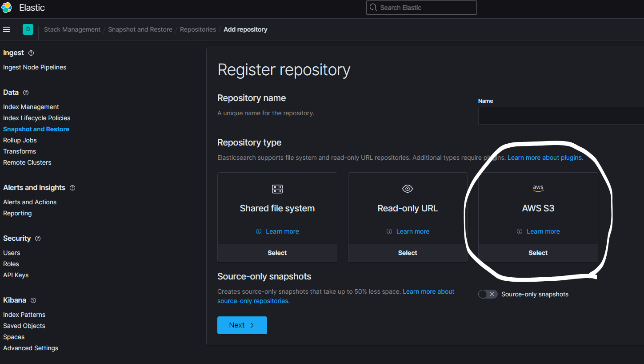Image resolution: width=644 pixels, height=364 pixels.
Task: Click the help icon next to Ingest
Action: tap(31, 53)
